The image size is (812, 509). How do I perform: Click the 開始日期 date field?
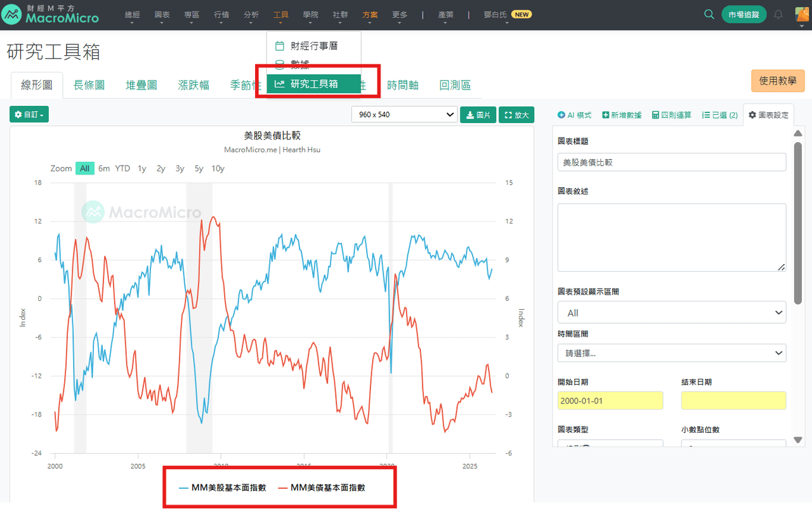pos(610,400)
